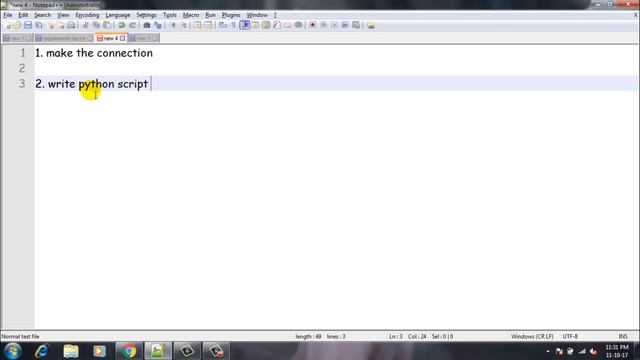Open the Edit menu

(x=23, y=15)
